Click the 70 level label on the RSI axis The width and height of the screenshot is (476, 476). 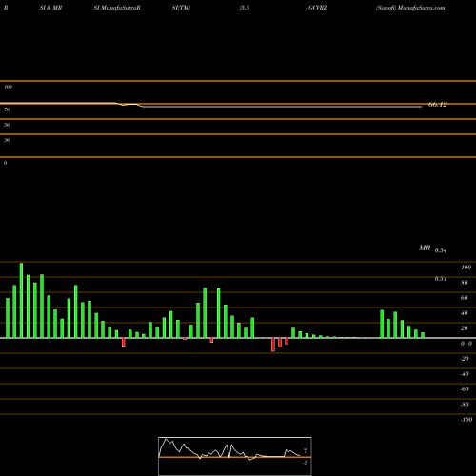pos(7,109)
